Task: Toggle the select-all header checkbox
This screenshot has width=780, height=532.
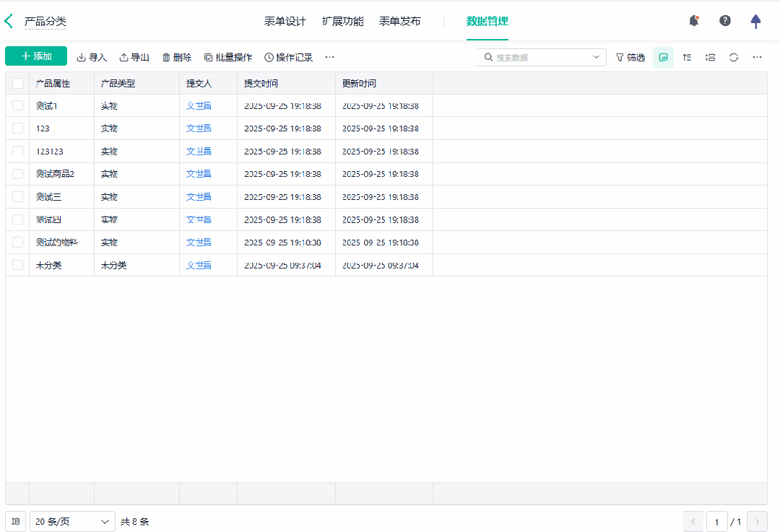Action: (x=17, y=83)
